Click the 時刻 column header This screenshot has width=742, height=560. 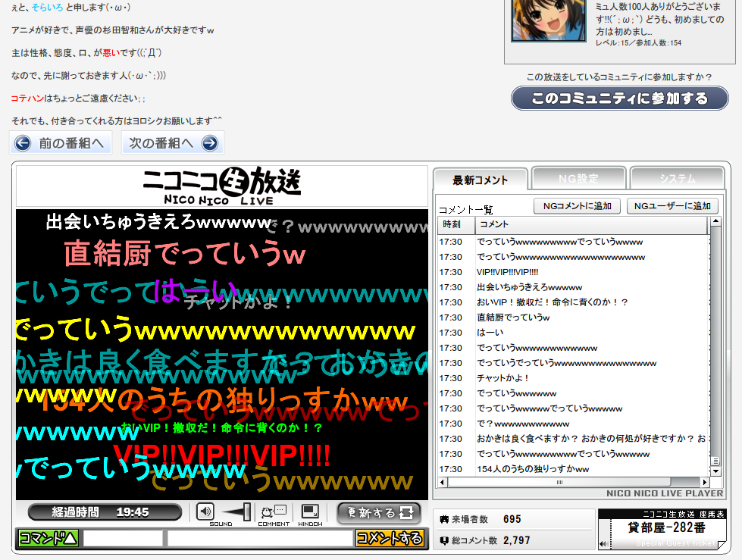456,224
